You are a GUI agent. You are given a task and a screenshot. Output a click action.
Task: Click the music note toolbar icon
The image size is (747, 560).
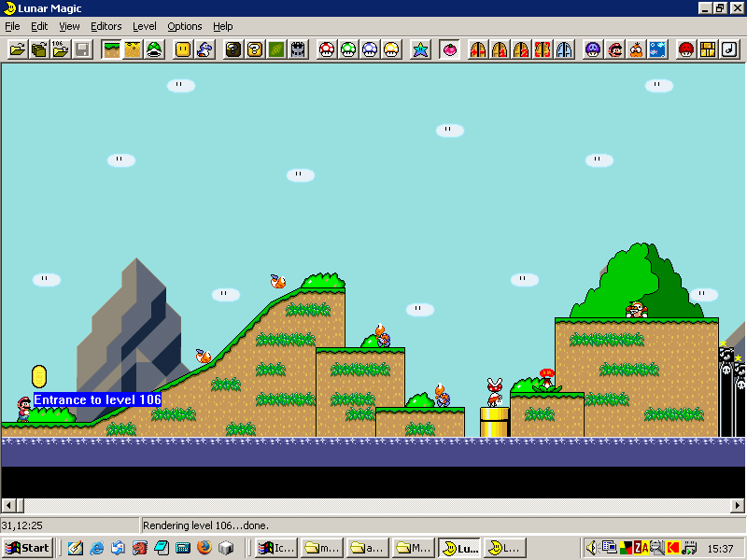pos(731,49)
